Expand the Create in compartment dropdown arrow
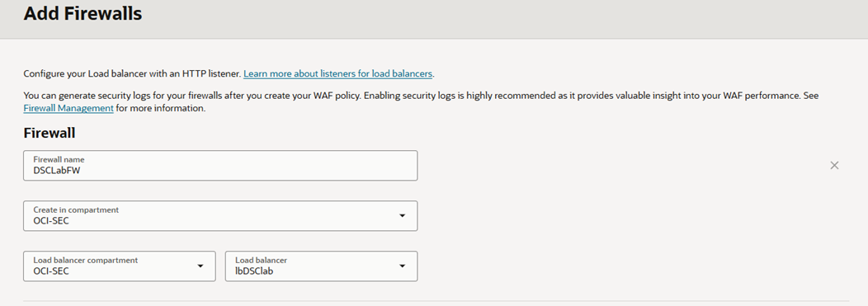This screenshot has width=868, height=306. pos(403,216)
